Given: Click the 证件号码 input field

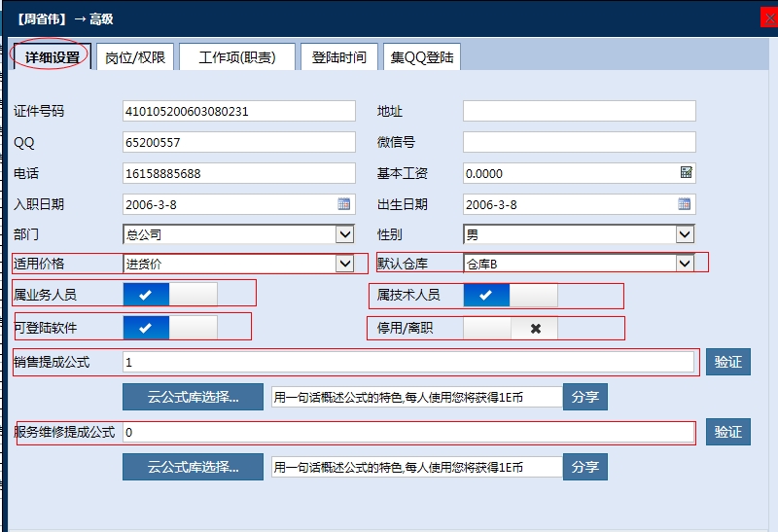Looking at the screenshot, I should (x=239, y=111).
